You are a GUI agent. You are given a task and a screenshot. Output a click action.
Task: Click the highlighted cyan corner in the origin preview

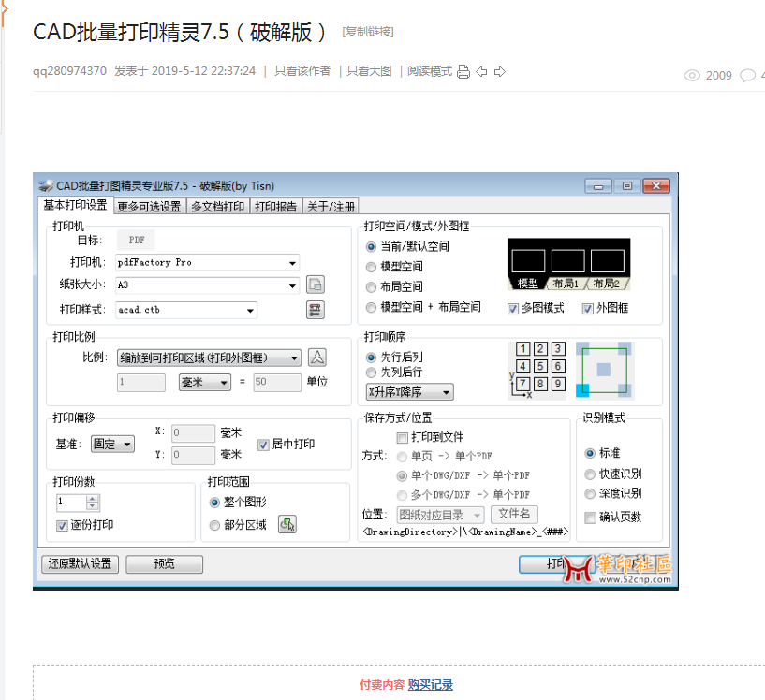coord(582,389)
